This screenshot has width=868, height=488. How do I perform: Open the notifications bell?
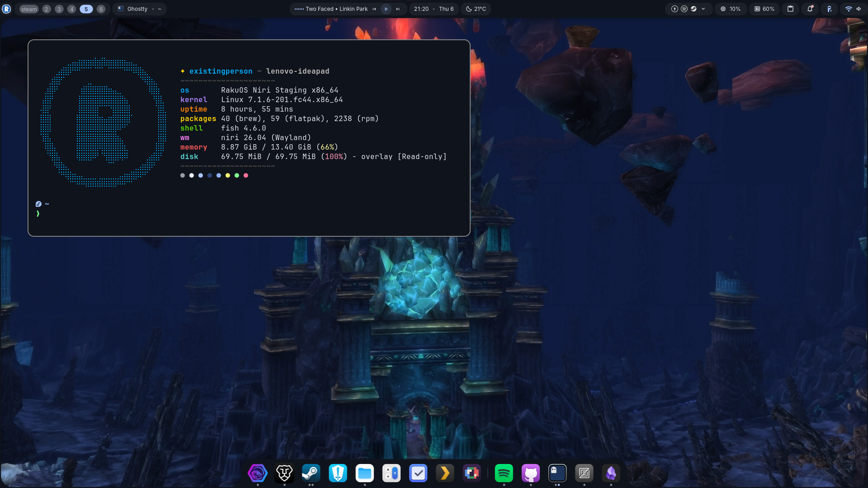pos(810,9)
